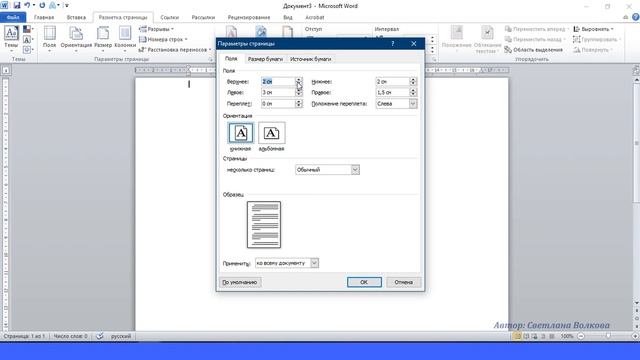
Task: Open the Номера строк menu
Action: coord(163,40)
